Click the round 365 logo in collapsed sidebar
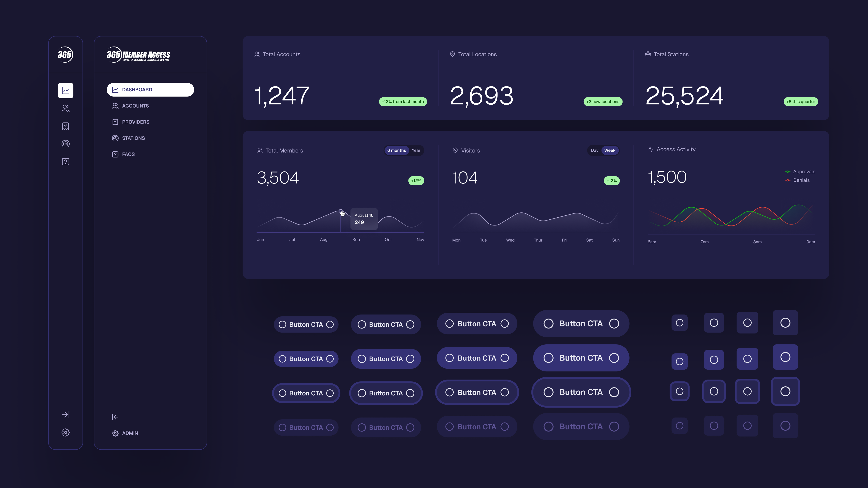 coord(65,54)
